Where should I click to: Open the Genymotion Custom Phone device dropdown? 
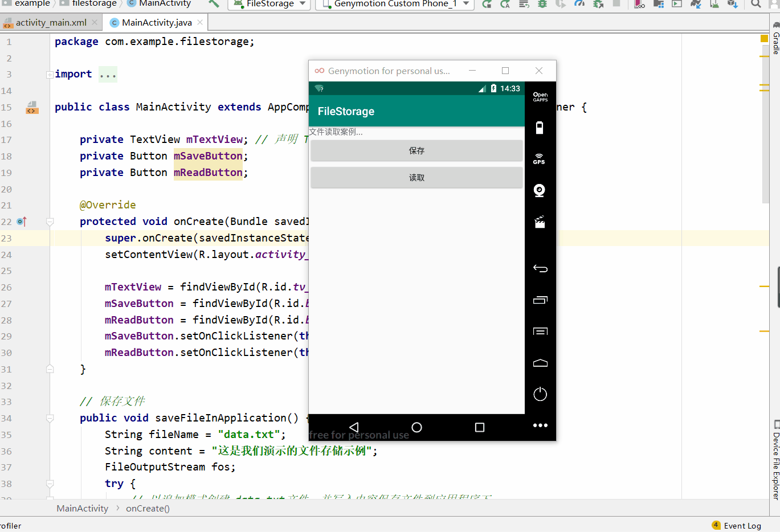pos(395,4)
